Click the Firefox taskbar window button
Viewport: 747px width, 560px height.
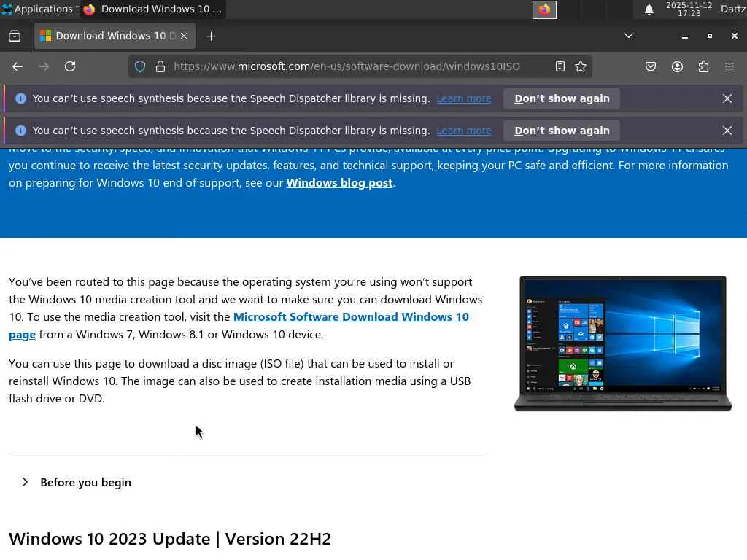click(152, 9)
